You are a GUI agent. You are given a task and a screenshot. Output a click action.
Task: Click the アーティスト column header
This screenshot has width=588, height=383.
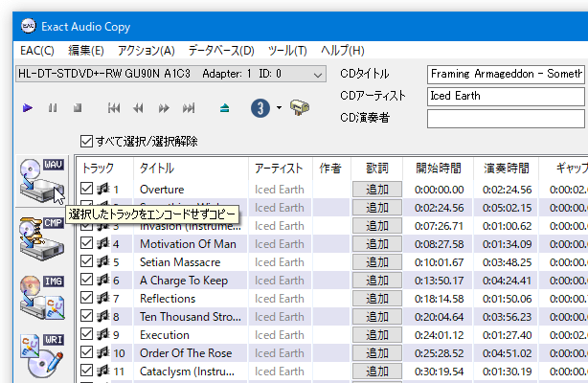coord(281,169)
